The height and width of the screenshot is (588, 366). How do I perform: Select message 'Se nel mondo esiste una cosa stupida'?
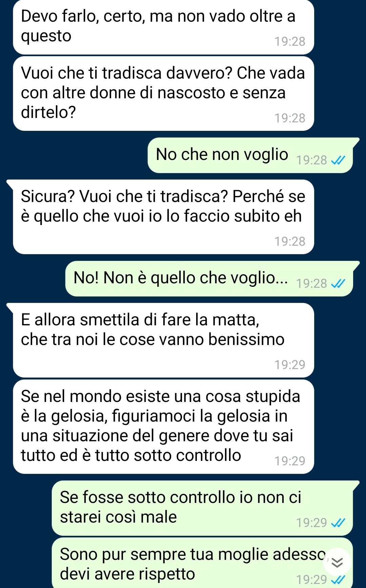pyautogui.click(x=163, y=427)
